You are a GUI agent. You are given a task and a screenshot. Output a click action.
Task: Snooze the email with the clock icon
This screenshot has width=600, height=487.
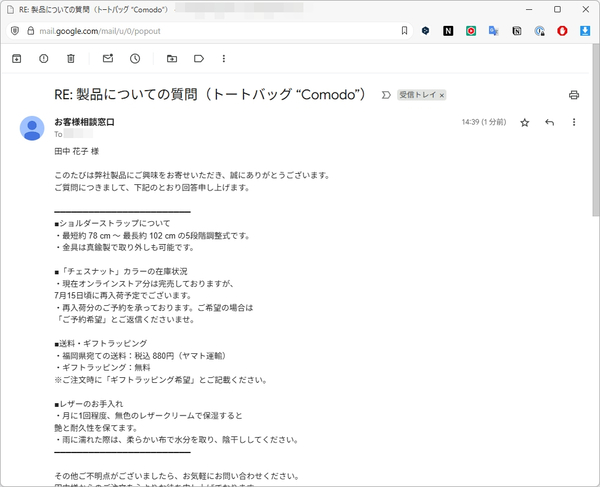[135, 59]
